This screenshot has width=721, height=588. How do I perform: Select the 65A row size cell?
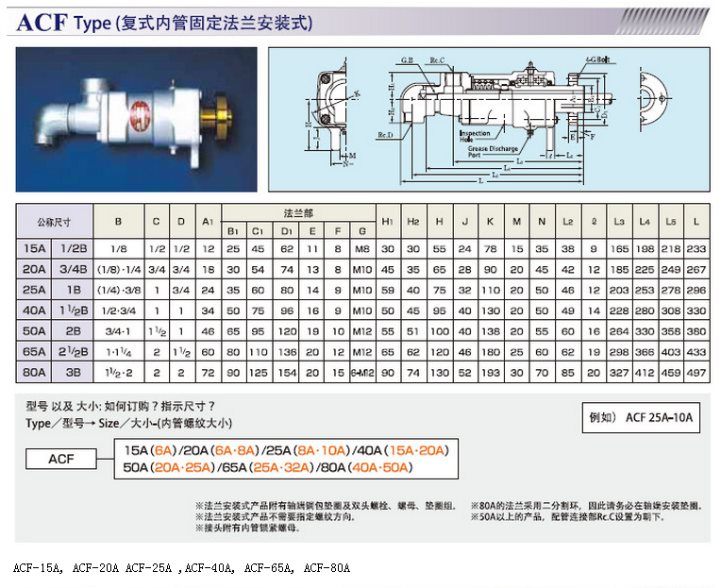pyautogui.click(x=35, y=352)
